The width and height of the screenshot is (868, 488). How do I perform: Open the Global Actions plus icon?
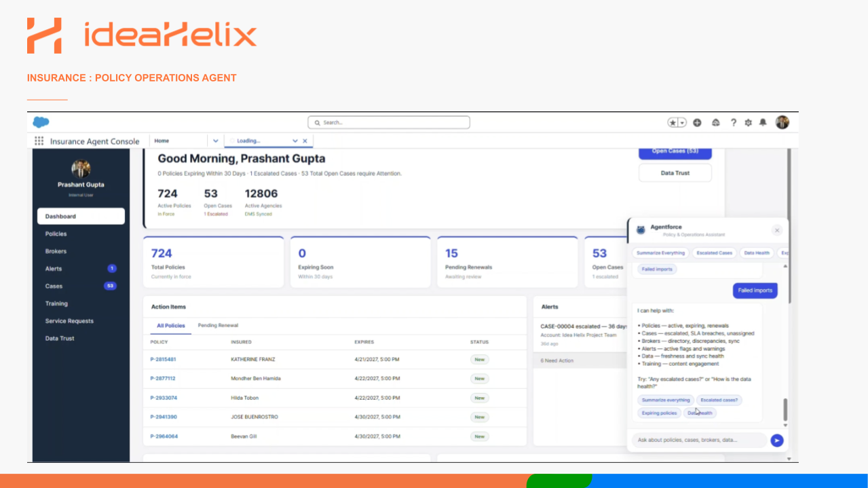[697, 122]
